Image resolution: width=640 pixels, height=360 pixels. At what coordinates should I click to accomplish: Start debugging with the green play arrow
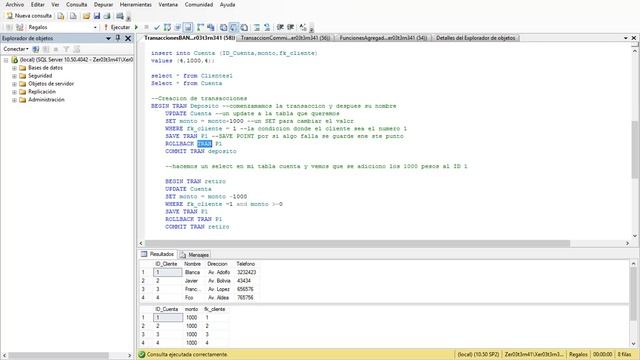[136, 27]
